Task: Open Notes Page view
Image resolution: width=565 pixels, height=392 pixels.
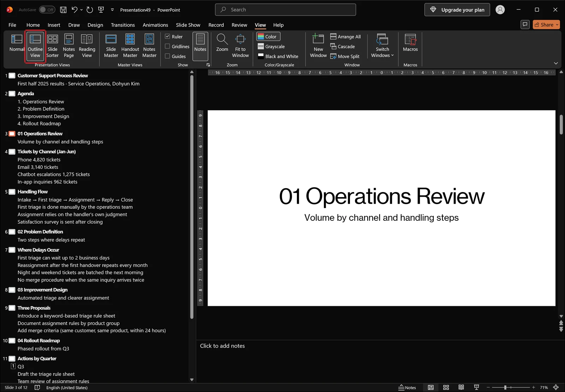Action: pos(69,46)
